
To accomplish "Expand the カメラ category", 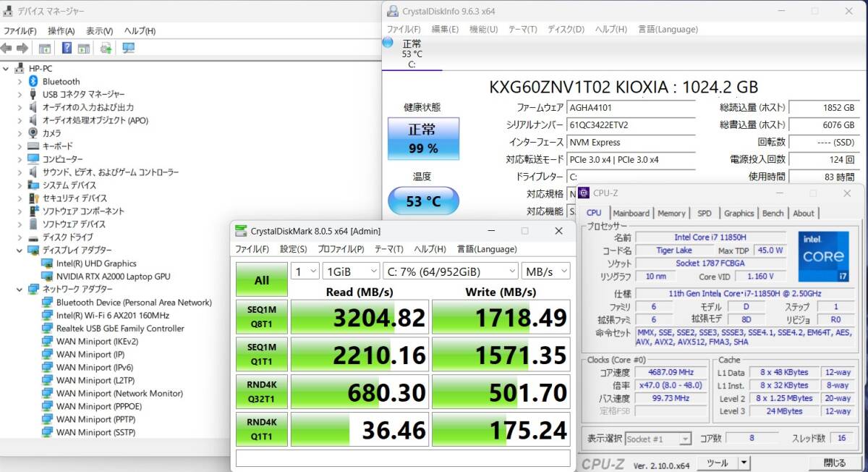I will (x=20, y=133).
